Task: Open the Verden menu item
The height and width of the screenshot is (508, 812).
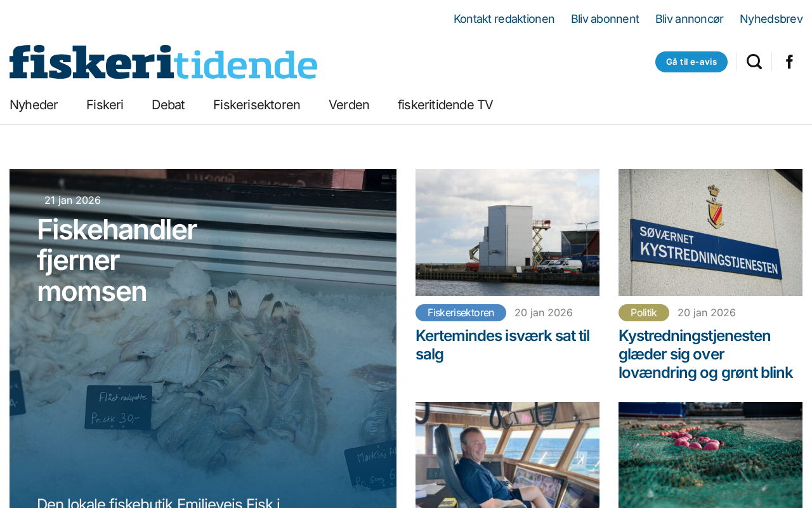Action: (349, 105)
